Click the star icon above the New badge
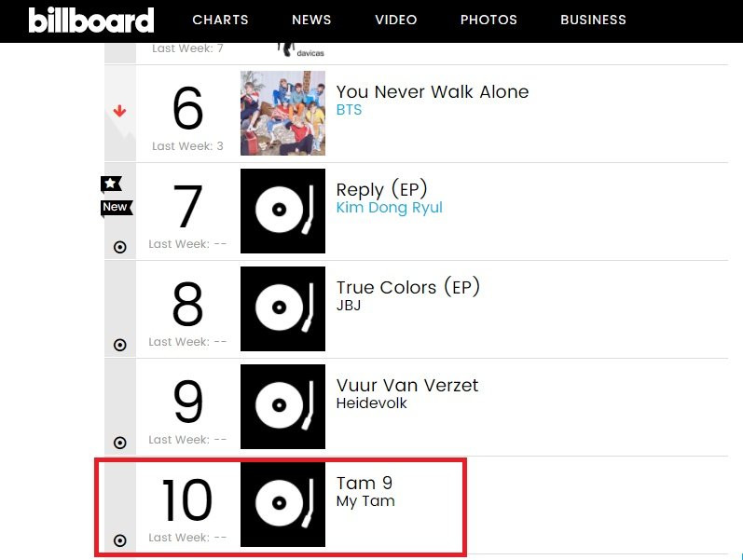 click(x=112, y=184)
